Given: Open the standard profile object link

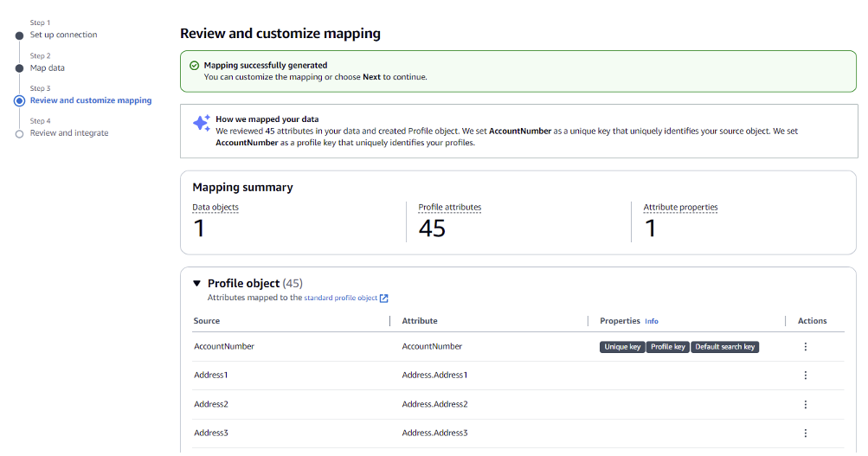Looking at the screenshot, I should (341, 299).
